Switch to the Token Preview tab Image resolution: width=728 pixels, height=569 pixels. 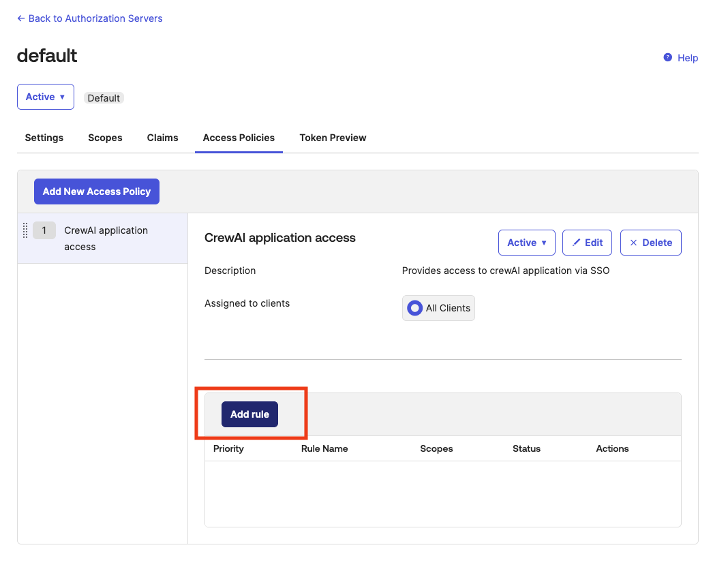coord(333,138)
